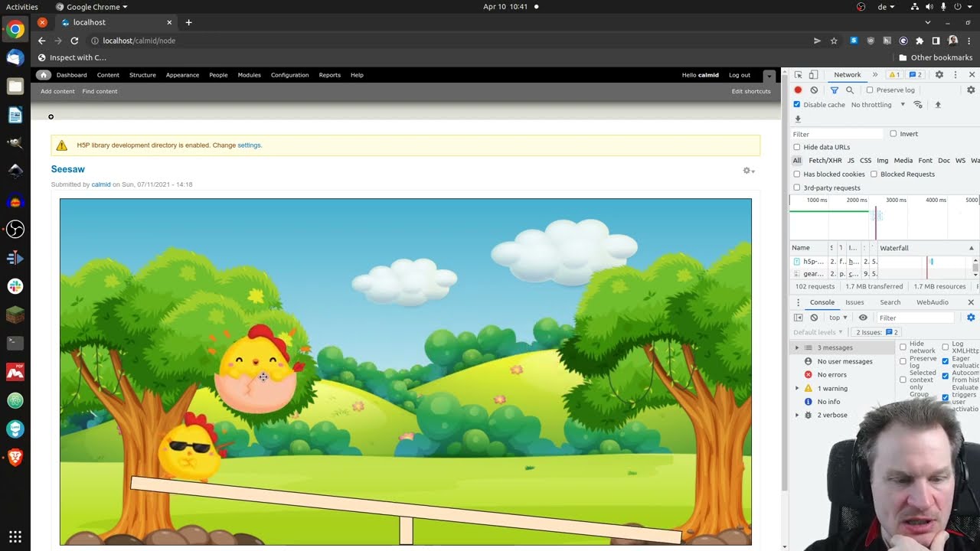Open the WebAudio drawer tab
Image resolution: width=980 pixels, height=551 pixels.
click(933, 302)
